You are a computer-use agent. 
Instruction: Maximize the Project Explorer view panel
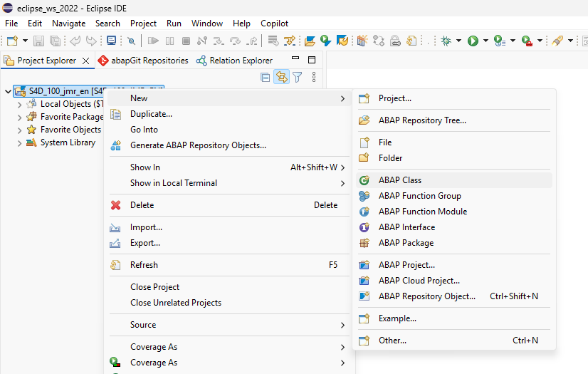click(312, 60)
